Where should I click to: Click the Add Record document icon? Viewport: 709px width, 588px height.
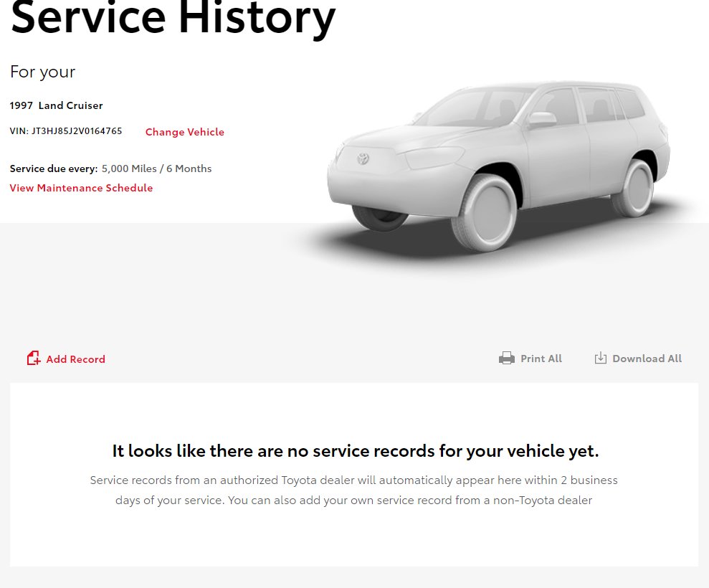point(34,359)
